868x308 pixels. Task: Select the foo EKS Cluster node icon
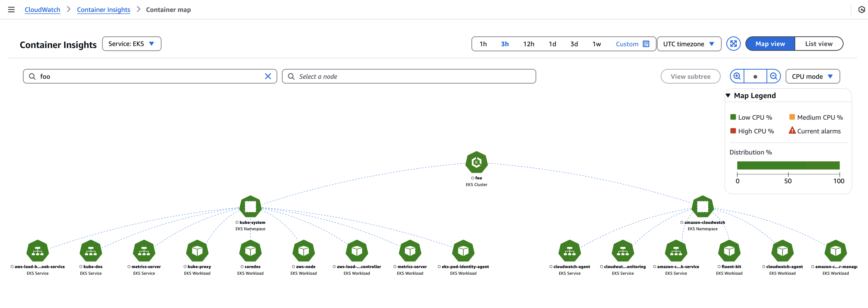coord(476,162)
